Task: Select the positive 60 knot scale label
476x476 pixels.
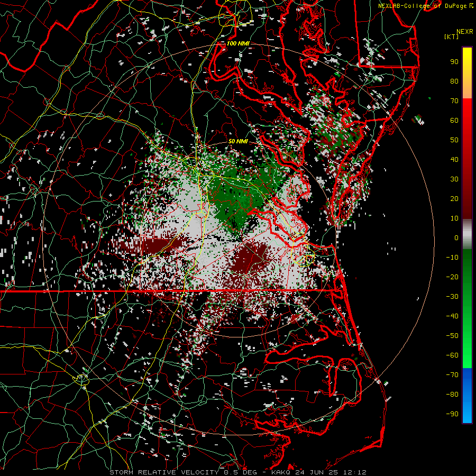Action: (x=454, y=121)
